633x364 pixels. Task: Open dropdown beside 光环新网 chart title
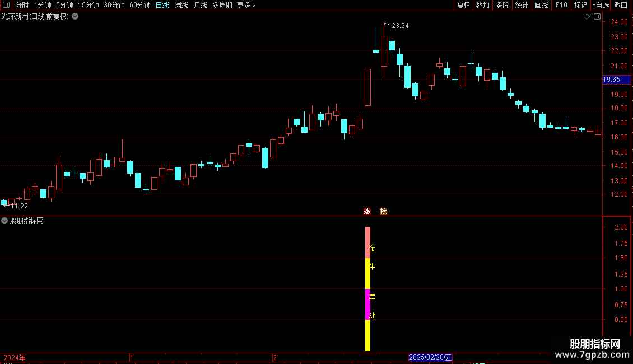coord(75,17)
